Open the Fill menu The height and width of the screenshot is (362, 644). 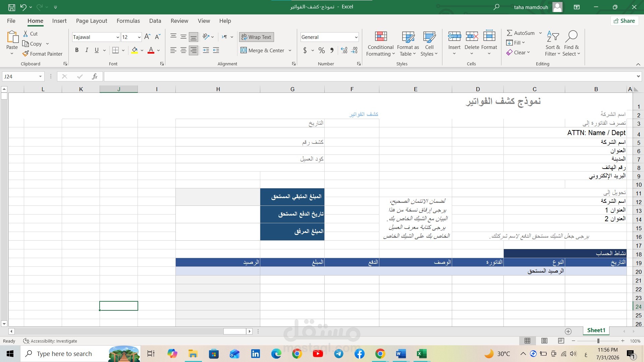pyautogui.click(x=516, y=43)
